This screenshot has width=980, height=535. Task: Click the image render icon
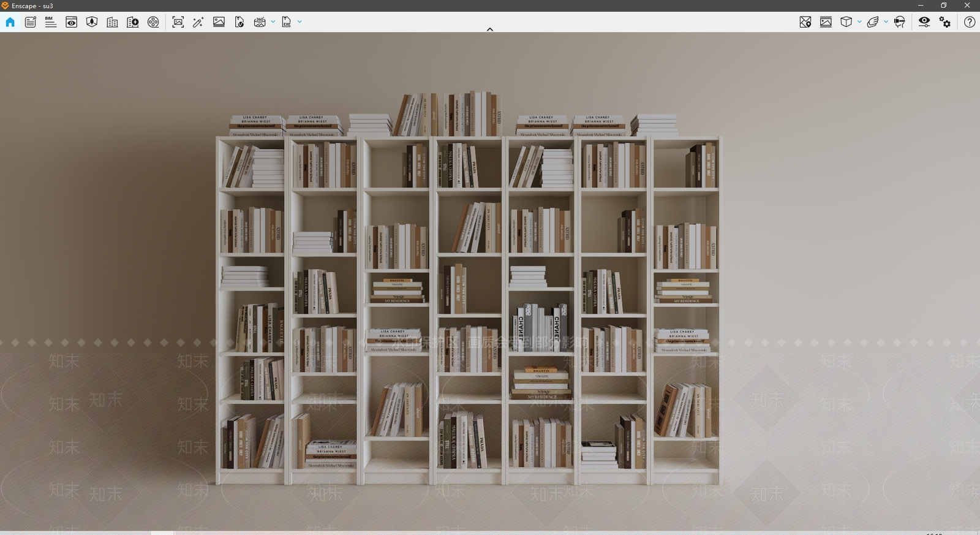click(219, 22)
